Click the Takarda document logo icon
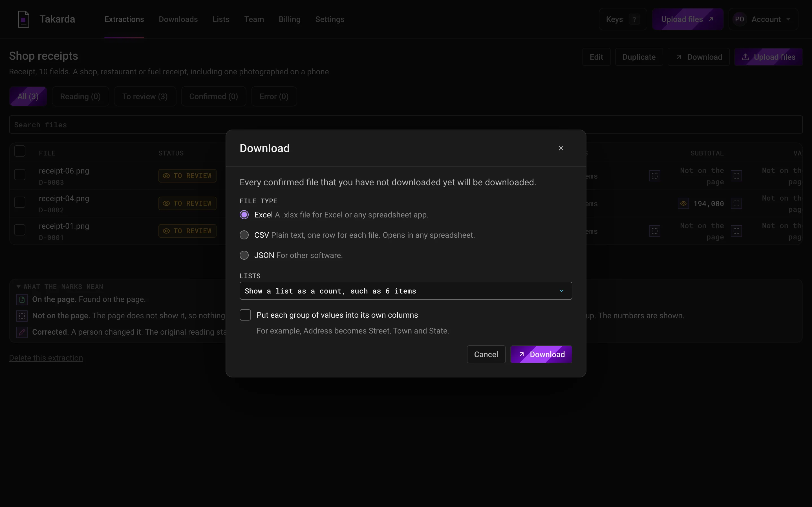The height and width of the screenshot is (507, 812). point(23,19)
